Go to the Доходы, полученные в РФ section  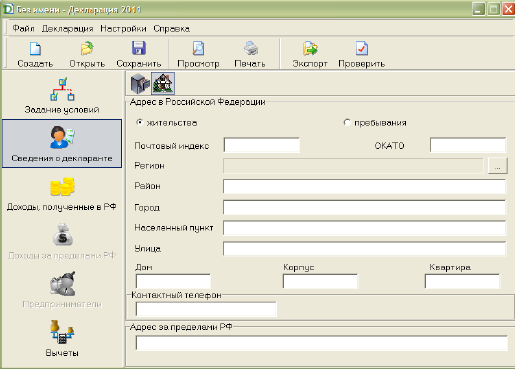tap(62, 194)
